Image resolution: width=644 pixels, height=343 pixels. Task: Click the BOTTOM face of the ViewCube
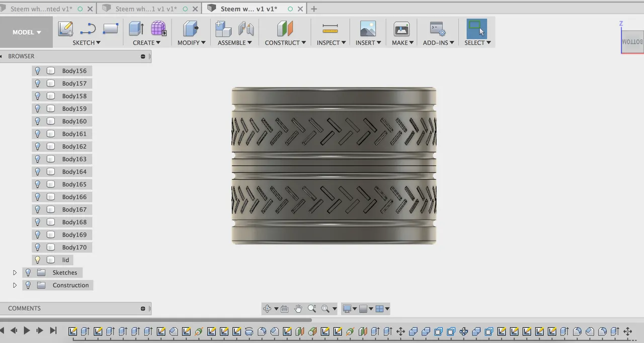pyautogui.click(x=632, y=41)
